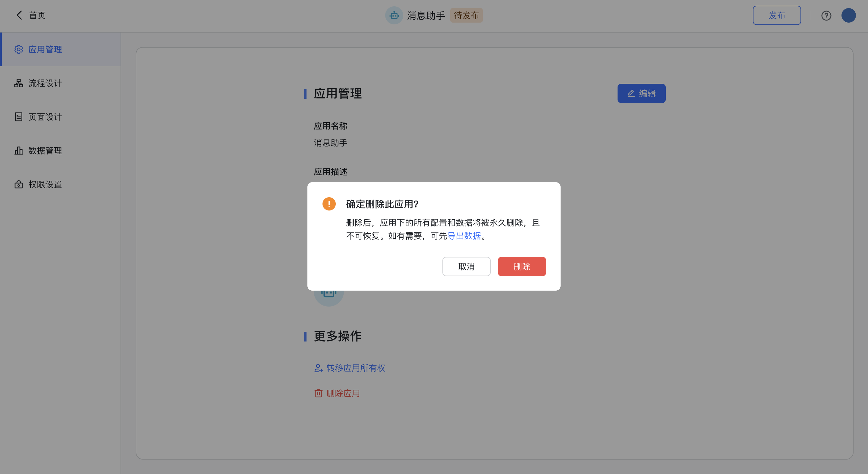This screenshot has height=474, width=868.
Task: Open help via the question mark icon
Action: tap(826, 15)
